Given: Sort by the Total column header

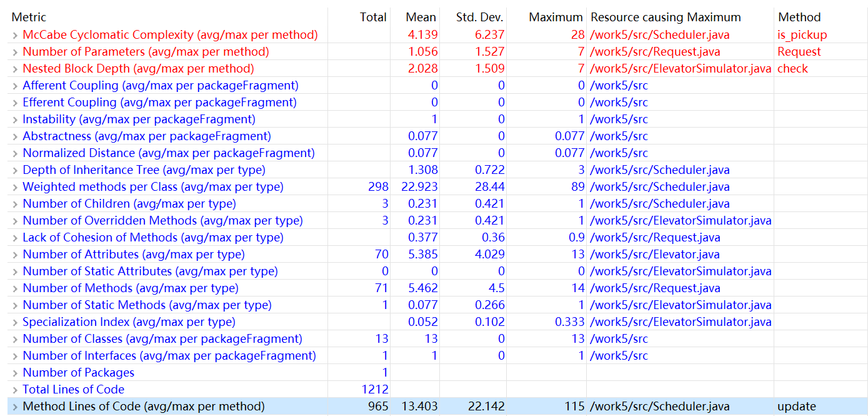Looking at the screenshot, I should coord(373,18).
